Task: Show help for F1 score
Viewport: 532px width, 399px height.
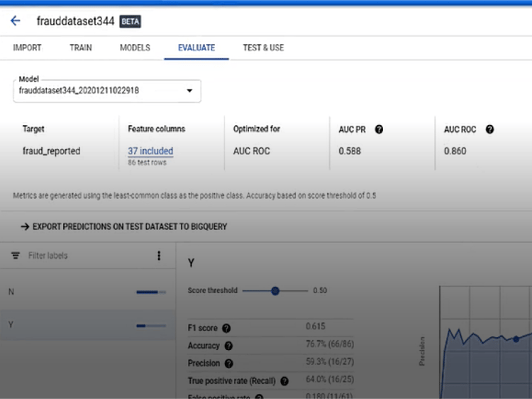Action: [226, 328]
